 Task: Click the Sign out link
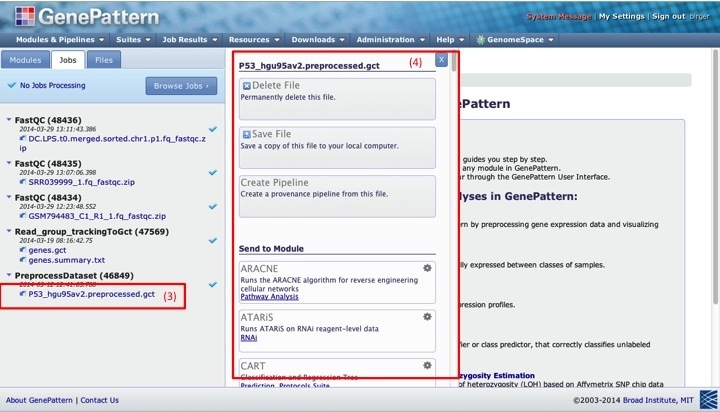click(x=669, y=17)
